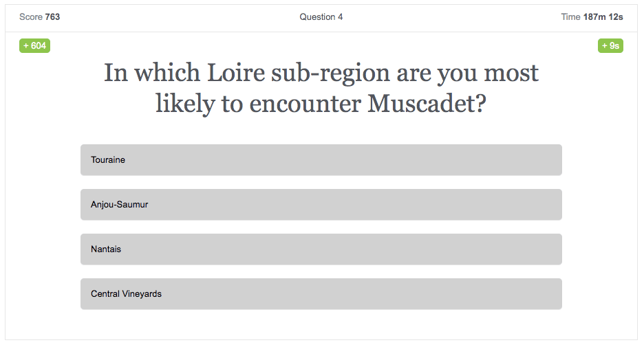The image size is (644, 347).
Task: Click the word which in the heading
Action: pyautogui.click(x=168, y=73)
